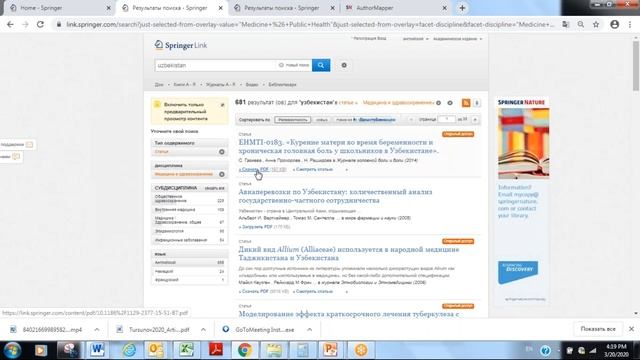The width and height of the screenshot is (640, 360).
Task: Open Chrome three-dot menu
Action: [630, 24]
